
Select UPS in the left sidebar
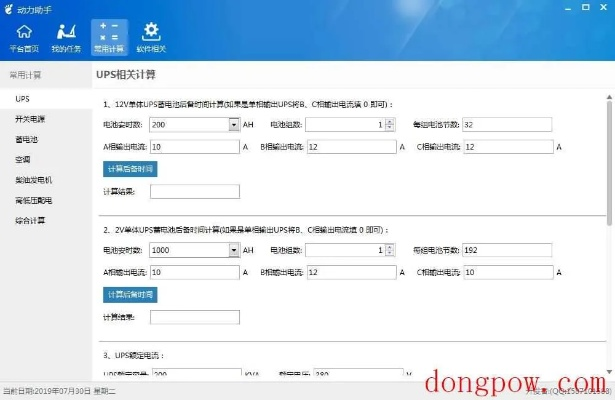(22, 99)
